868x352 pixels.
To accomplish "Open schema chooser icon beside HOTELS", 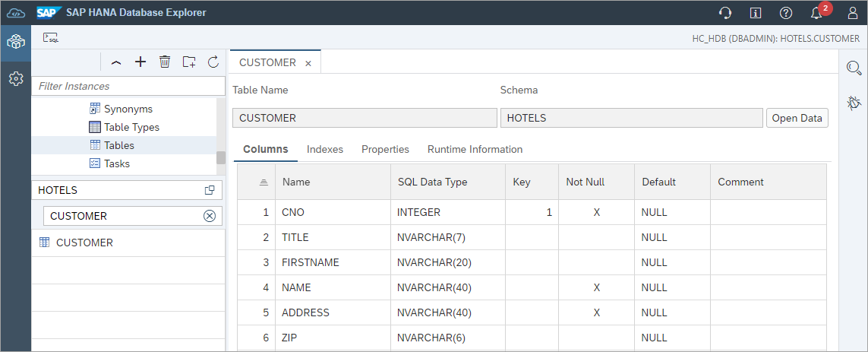I will pyautogui.click(x=210, y=190).
